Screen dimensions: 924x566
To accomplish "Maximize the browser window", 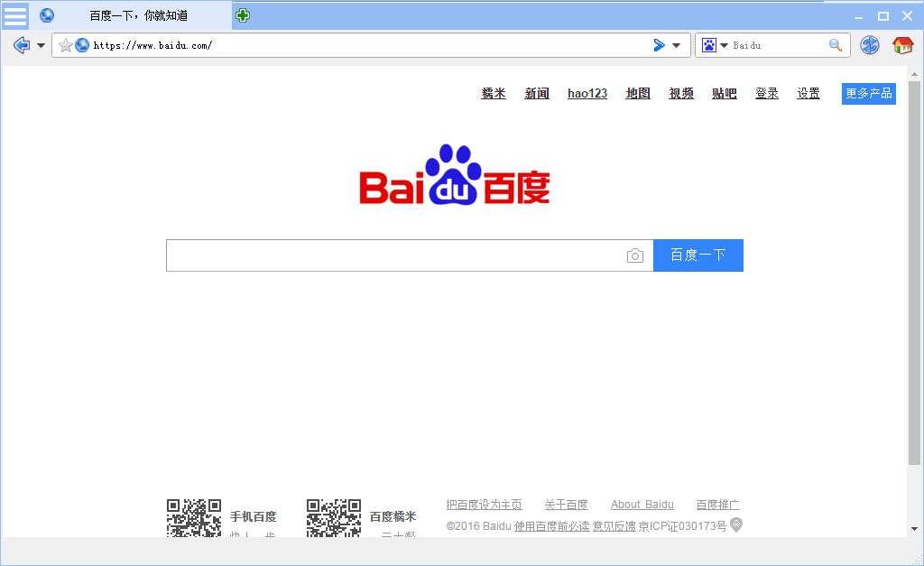I will point(882,16).
